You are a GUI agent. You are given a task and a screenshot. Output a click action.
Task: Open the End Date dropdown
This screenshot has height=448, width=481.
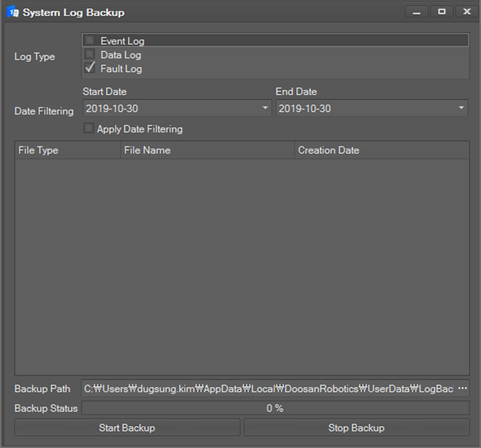coord(462,108)
